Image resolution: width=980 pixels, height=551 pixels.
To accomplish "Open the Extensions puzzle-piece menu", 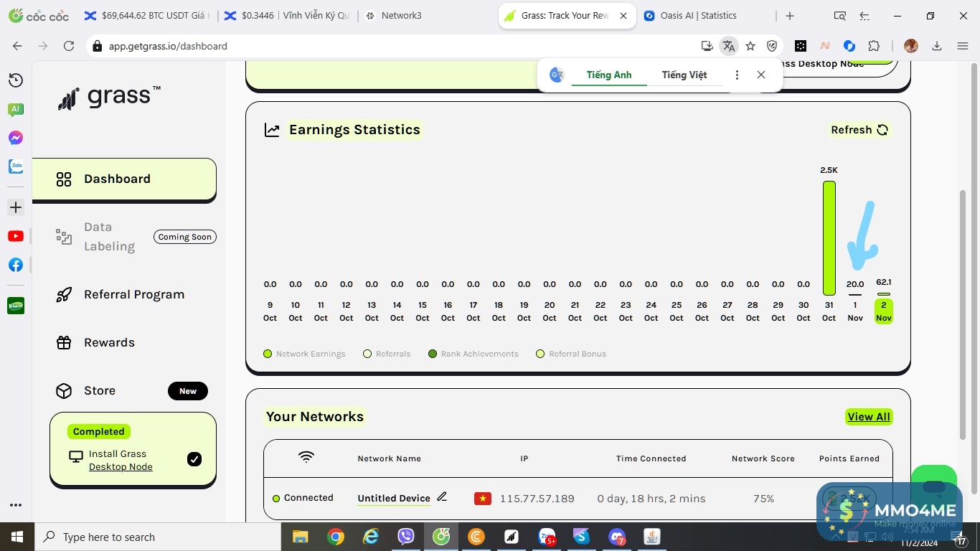I will tap(874, 46).
